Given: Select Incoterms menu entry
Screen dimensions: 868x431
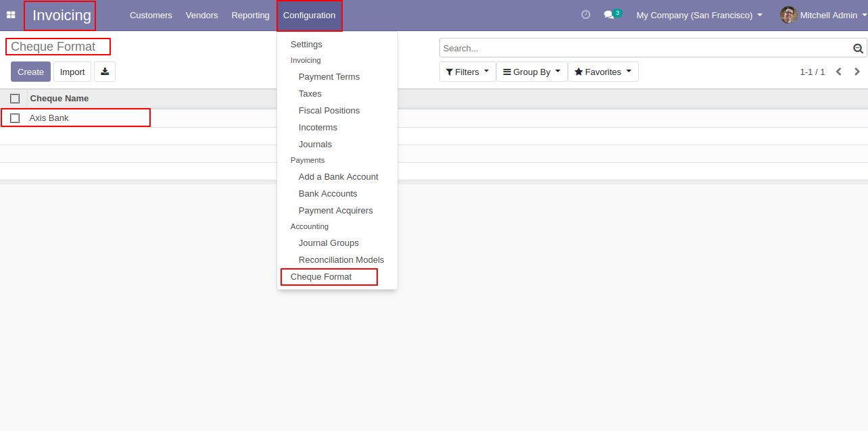Looking at the screenshot, I should point(318,128).
